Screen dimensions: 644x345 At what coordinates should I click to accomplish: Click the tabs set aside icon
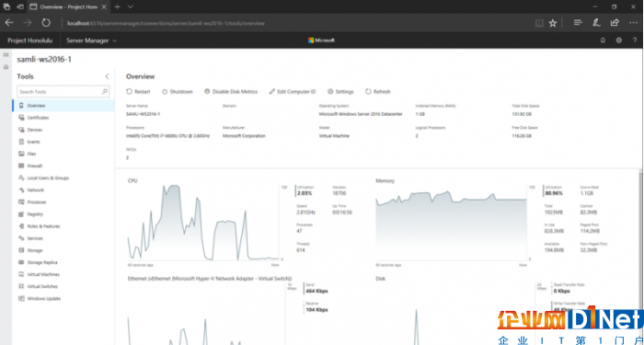(x=6, y=7)
